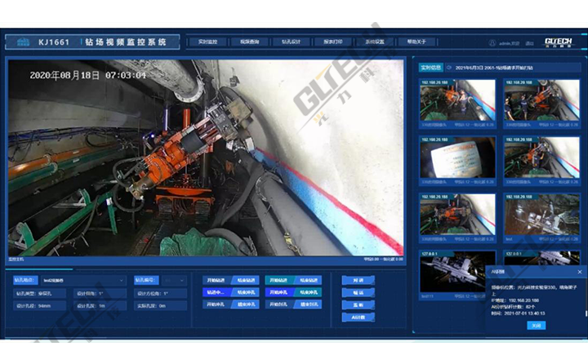Open the 127.0.0.1 thumbnail partially behind the popup
Viewport: 588px width, 364px height.
tap(541, 258)
